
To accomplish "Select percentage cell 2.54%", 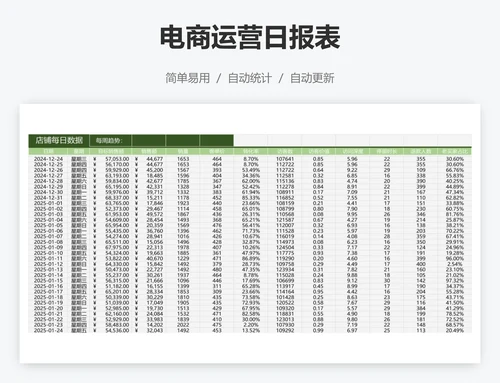I will coord(455,264).
